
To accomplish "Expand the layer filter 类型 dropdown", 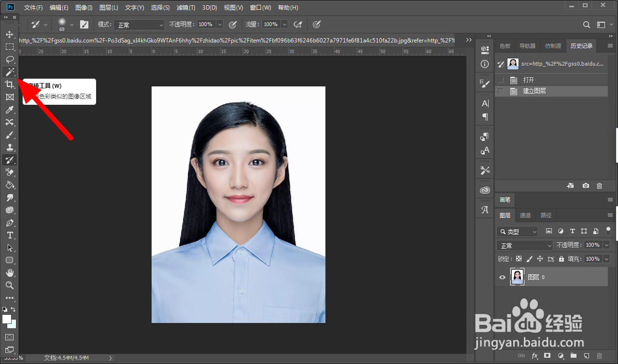I will click(x=517, y=232).
